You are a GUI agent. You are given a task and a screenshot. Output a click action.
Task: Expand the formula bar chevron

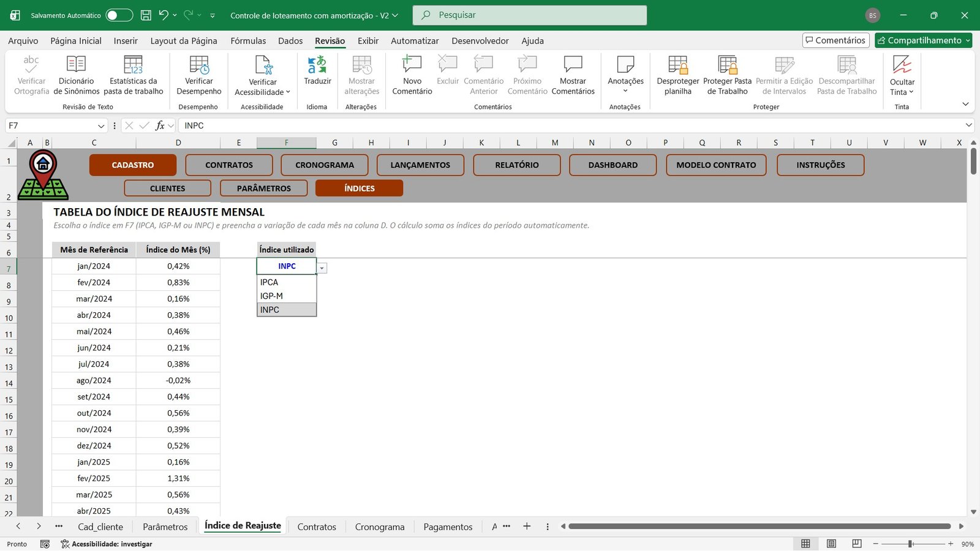968,126
